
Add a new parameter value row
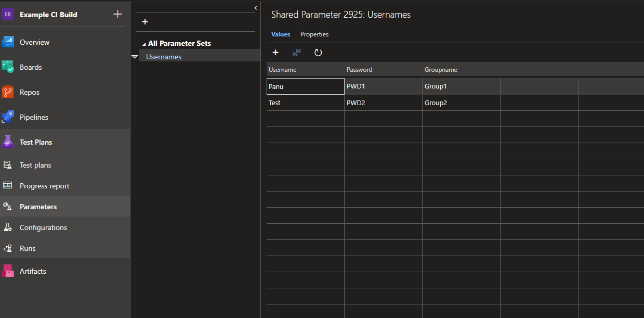275,53
